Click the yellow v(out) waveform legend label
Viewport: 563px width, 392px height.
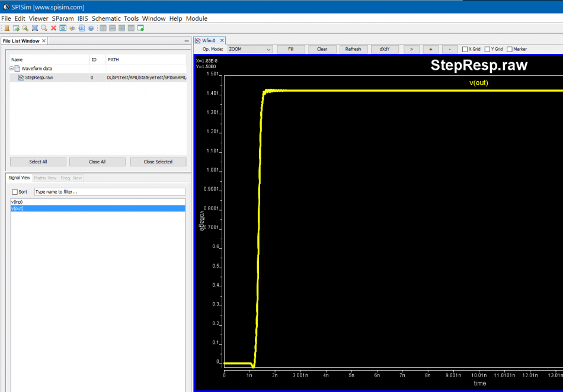[x=478, y=83]
